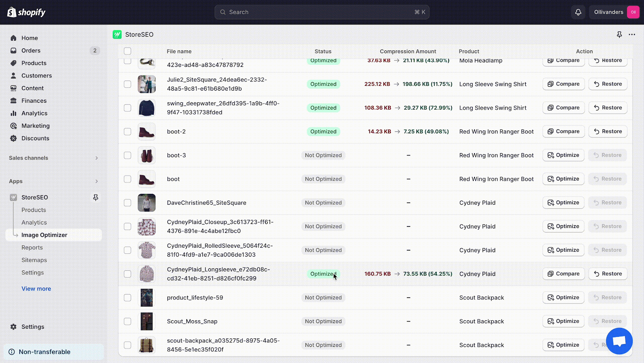Toggle the select-all checkbox in table header

pos(128,51)
